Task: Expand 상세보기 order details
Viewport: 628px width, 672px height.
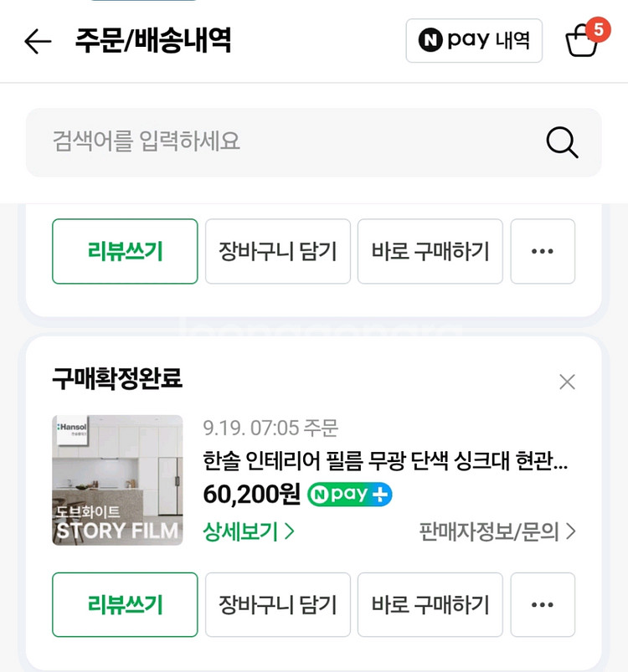Action: 249,531
